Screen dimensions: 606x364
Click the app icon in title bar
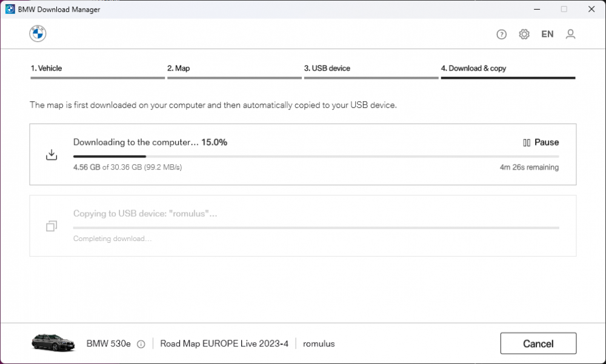tap(10, 9)
